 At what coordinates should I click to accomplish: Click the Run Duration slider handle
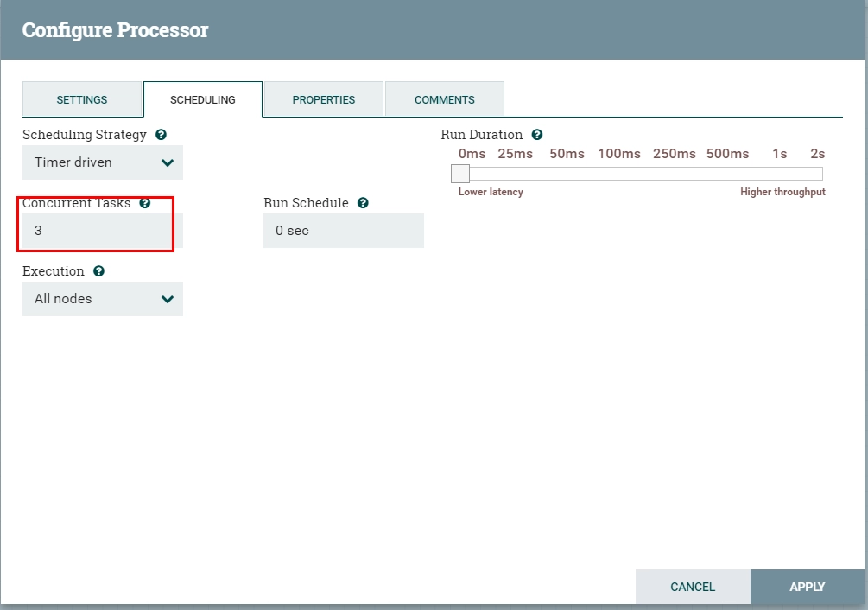click(x=460, y=174)
